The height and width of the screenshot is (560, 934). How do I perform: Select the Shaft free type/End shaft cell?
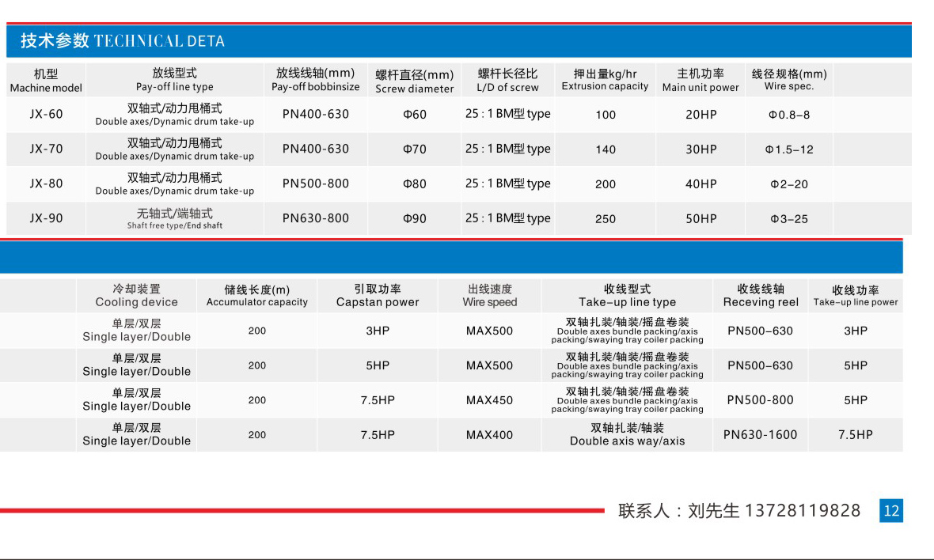175,218
